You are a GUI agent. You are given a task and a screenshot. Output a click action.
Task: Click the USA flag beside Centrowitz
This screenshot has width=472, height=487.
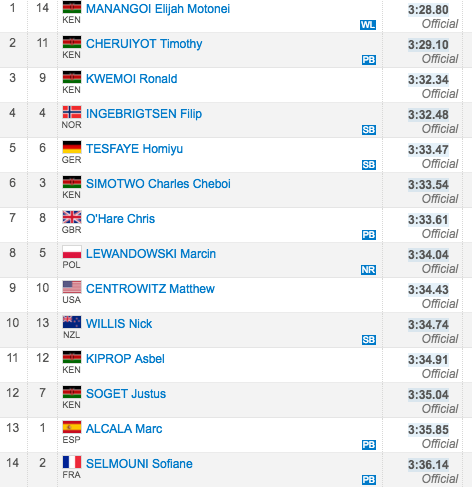click(72, 287)
